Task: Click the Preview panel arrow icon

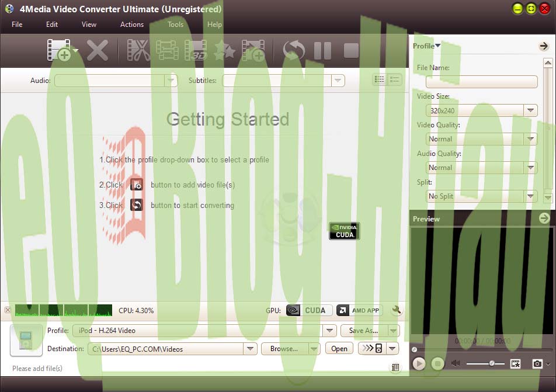Action: pos(544,218)
